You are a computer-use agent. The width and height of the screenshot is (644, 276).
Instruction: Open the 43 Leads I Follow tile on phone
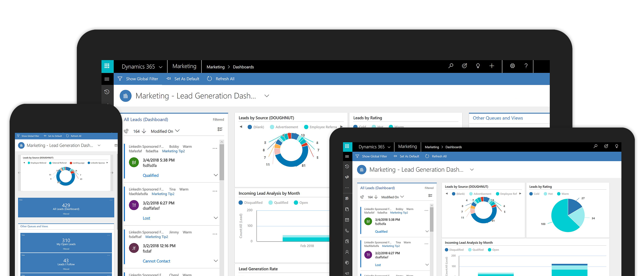66,263
